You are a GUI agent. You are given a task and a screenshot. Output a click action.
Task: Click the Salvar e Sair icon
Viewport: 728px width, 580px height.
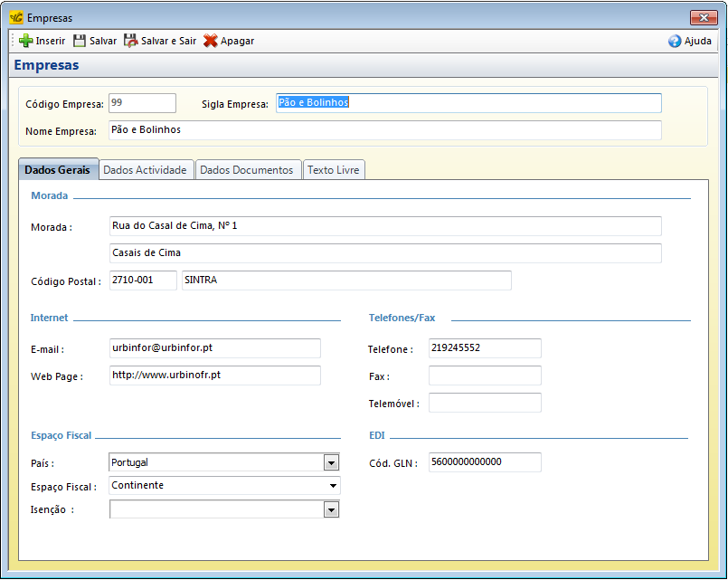pyautogui.click(x=131, y=41)
